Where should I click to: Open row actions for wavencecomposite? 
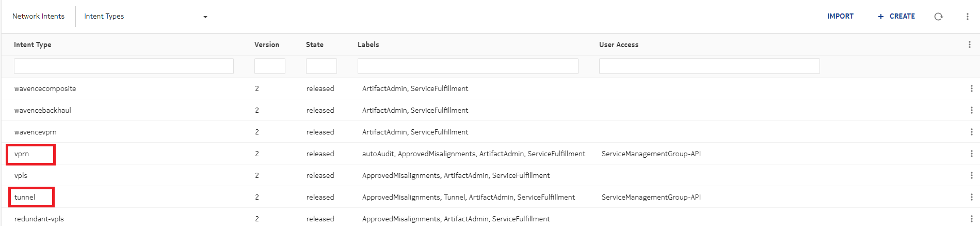tap(971, 89)
